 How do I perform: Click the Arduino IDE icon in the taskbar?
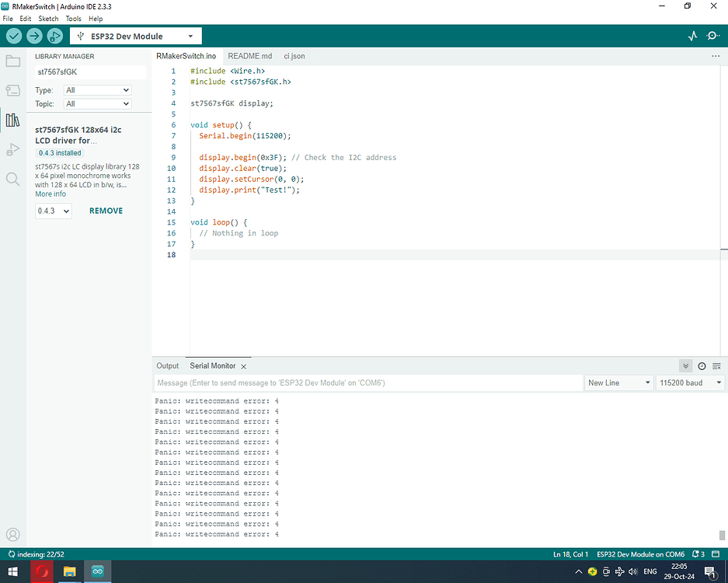[x=99, y=571]
